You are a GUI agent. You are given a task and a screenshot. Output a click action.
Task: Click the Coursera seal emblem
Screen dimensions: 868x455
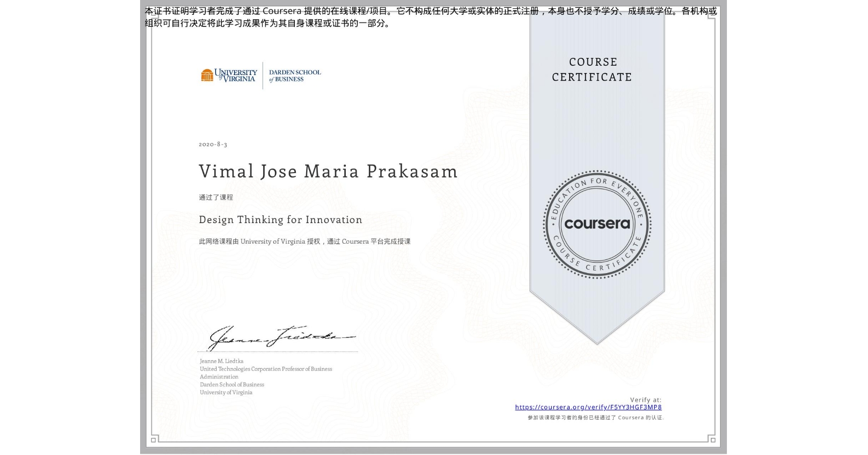597,225
